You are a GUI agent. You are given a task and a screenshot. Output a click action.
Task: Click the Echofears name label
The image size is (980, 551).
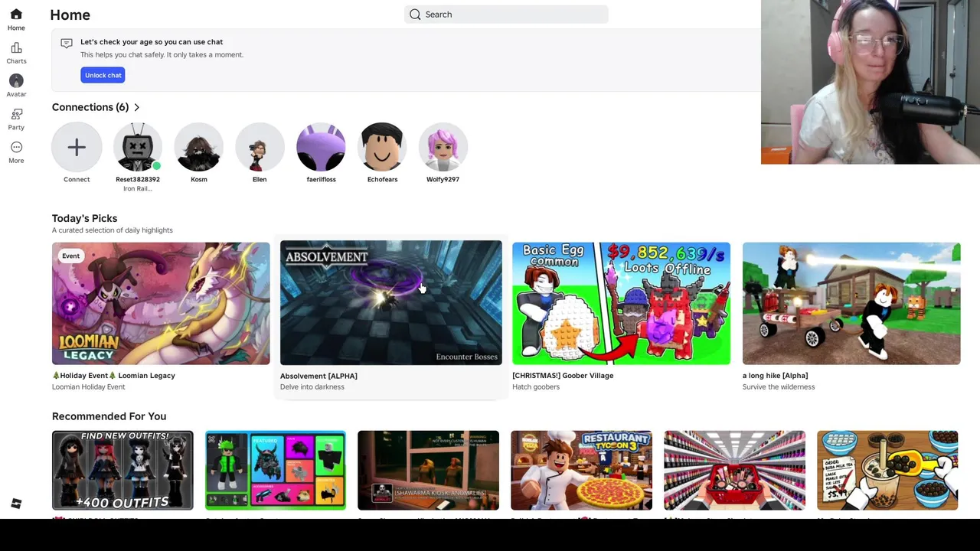pos(382,179)
